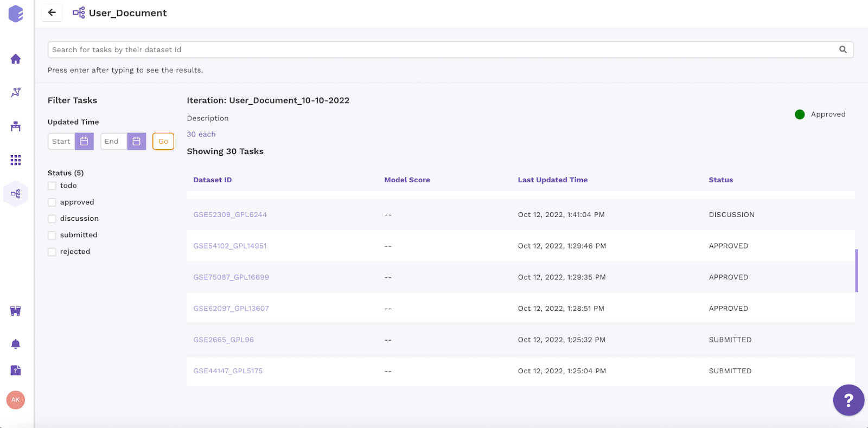Sort by Last Updated Time column header
868x428 pixels.
(x=553, y=180)
